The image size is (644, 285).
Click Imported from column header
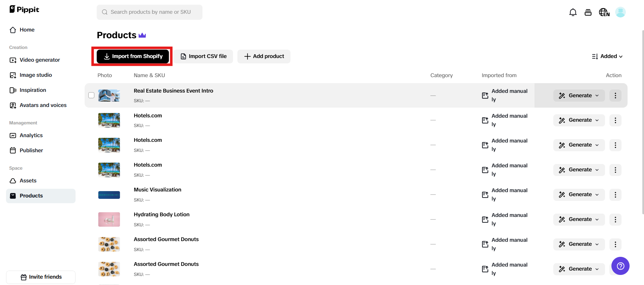click(499, 75)
